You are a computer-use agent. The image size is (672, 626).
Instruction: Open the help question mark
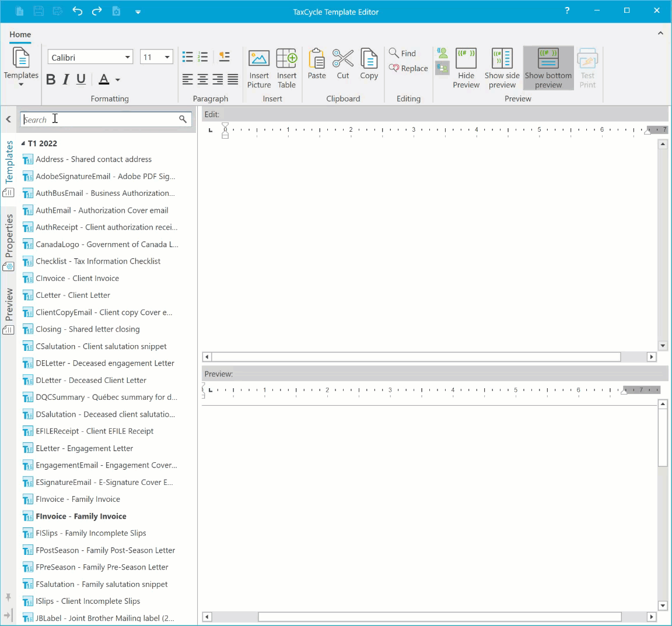click(567, 10)
